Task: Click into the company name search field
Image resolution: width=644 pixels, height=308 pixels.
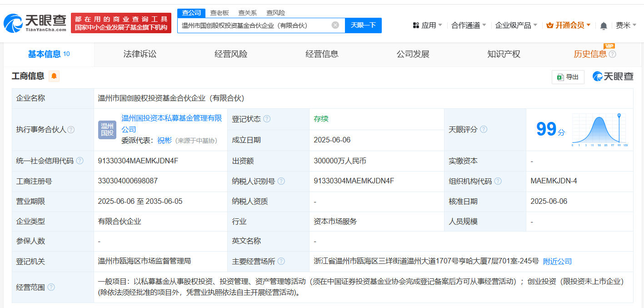Action: pos(255,25)
